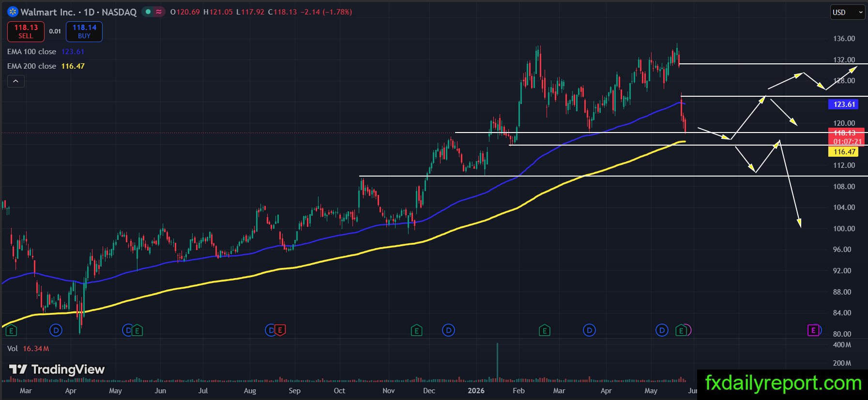Image resolution: width=868 pixels, height=400 pixels.
Task: Click the Dec label on the time axis
Action: (429, 391)
